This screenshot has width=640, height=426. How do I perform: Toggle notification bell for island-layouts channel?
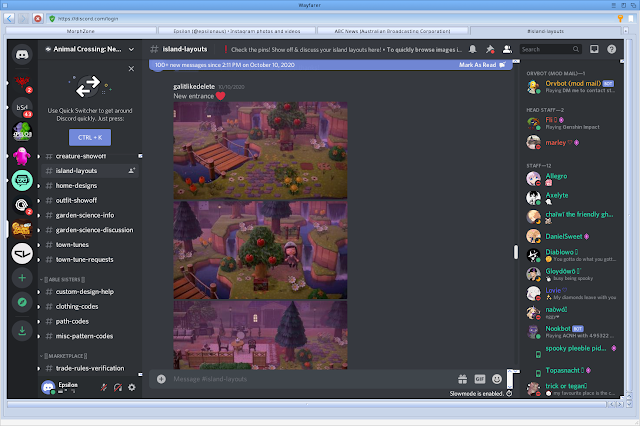click(473, 49)
